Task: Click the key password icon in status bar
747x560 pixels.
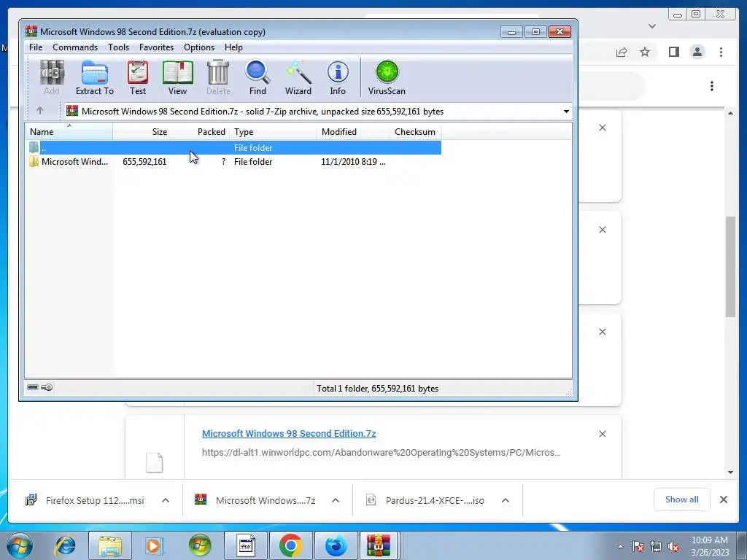Action: point(47,387)
